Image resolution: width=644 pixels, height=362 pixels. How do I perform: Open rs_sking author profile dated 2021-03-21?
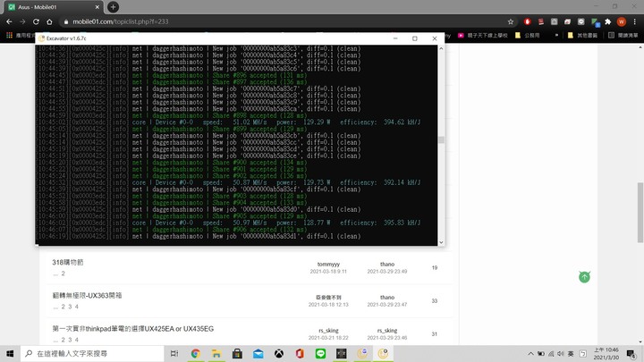pos(328,331)
